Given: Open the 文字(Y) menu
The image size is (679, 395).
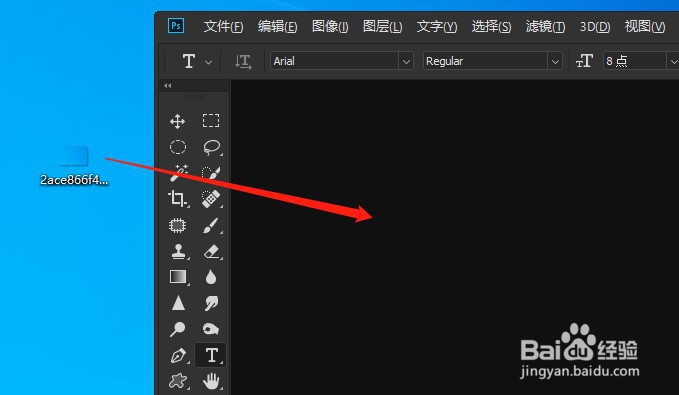Looking at the screenshot, I should [437, 26].
